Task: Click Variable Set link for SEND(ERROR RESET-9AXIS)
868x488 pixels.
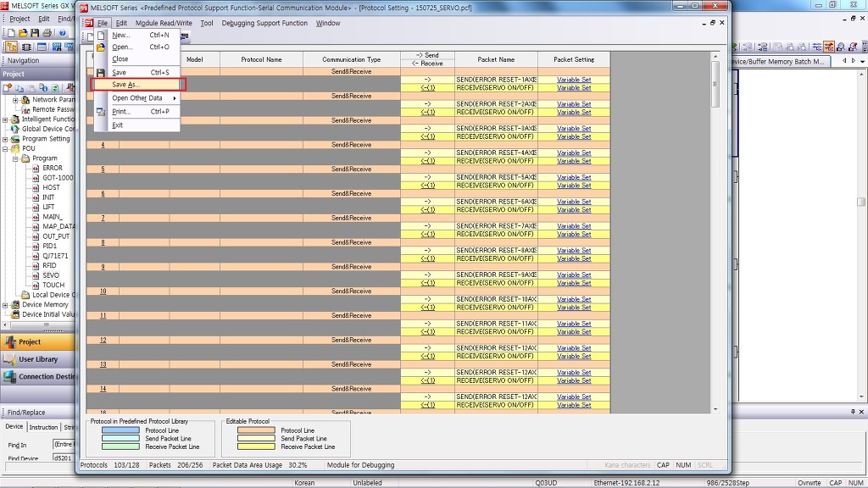Action: (574, 275)
